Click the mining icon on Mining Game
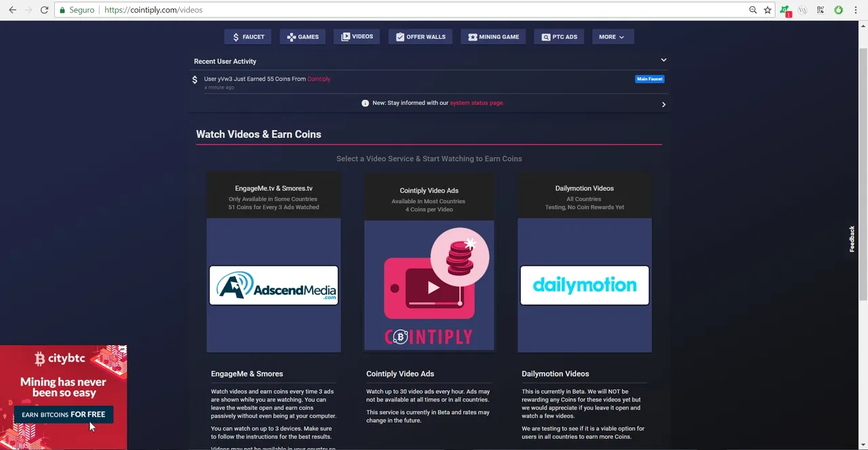The image size is (868, 450). (x=473, y=37)
